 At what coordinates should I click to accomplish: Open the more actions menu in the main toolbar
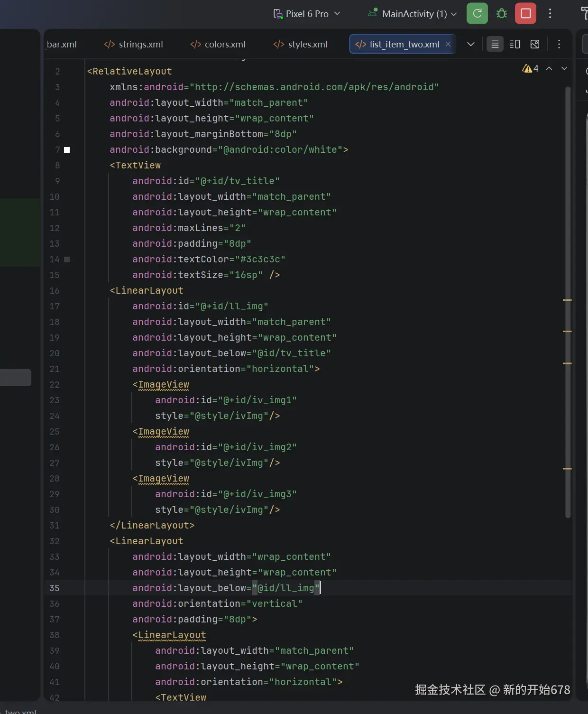click(x=550, y=13)
